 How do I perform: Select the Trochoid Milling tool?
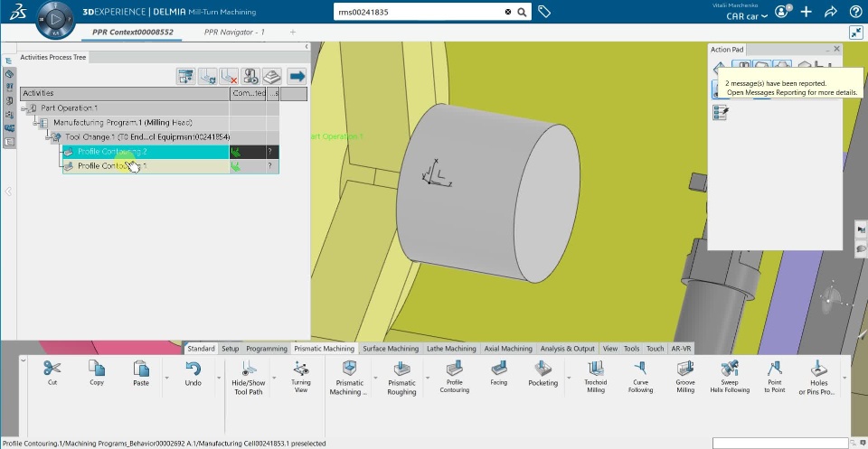click(596, 377)
